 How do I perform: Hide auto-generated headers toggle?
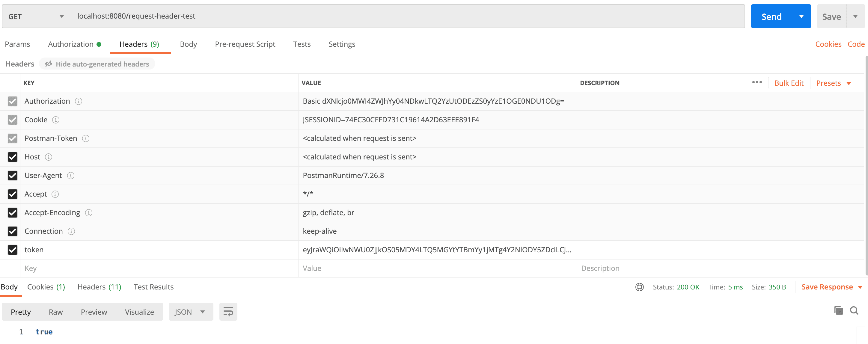97,64
